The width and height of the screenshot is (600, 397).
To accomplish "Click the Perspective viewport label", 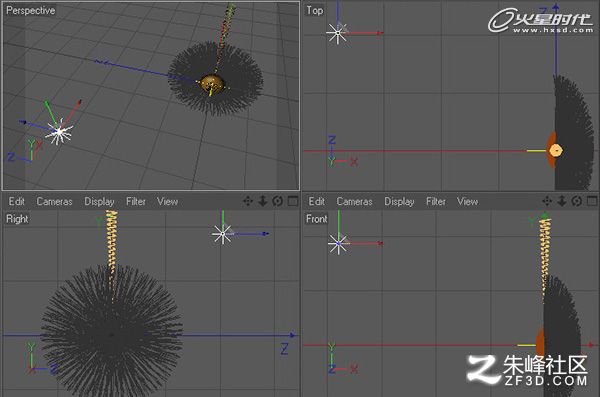I will (x=31, y=10).
